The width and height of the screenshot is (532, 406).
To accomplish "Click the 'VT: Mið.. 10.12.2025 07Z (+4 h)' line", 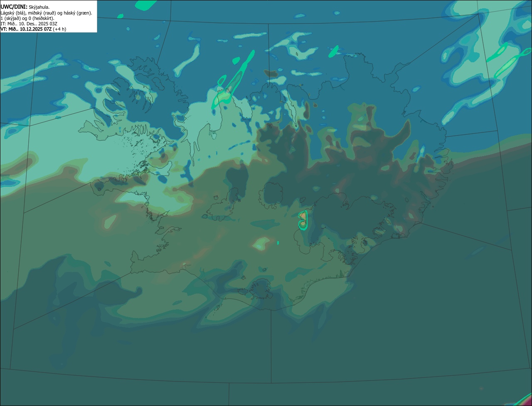I will (33, 29).
